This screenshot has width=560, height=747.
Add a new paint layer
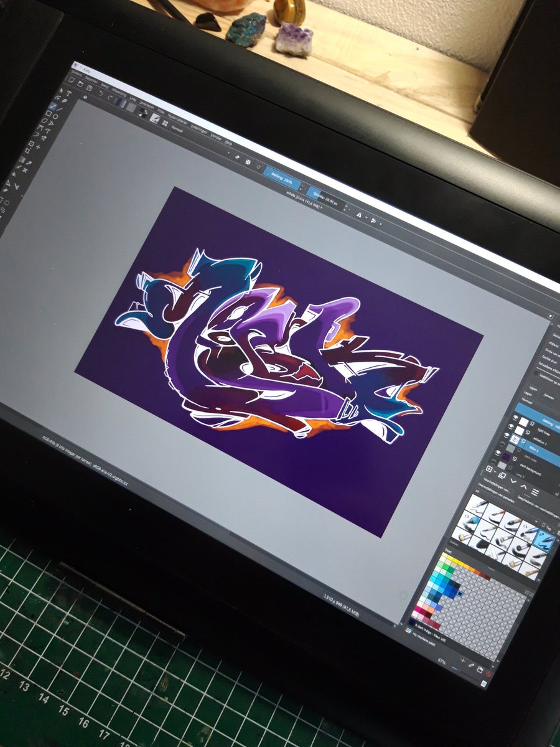489,469
